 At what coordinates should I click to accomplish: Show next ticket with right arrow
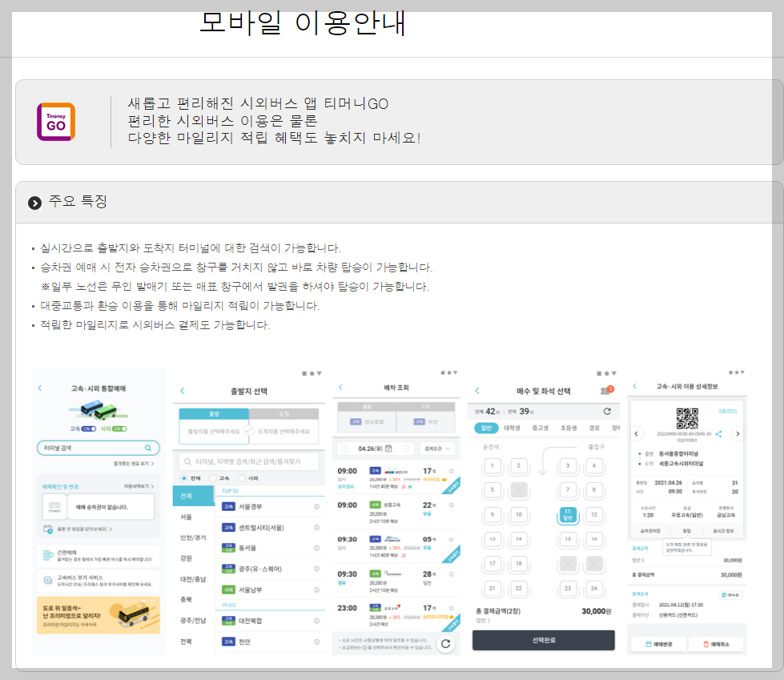[x=738, y=433]
